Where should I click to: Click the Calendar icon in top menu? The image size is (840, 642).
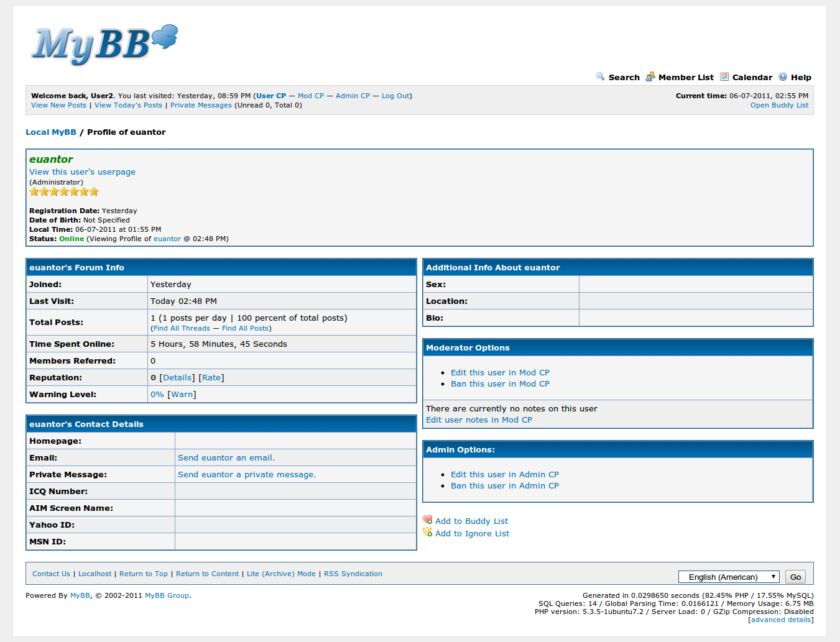724,76
